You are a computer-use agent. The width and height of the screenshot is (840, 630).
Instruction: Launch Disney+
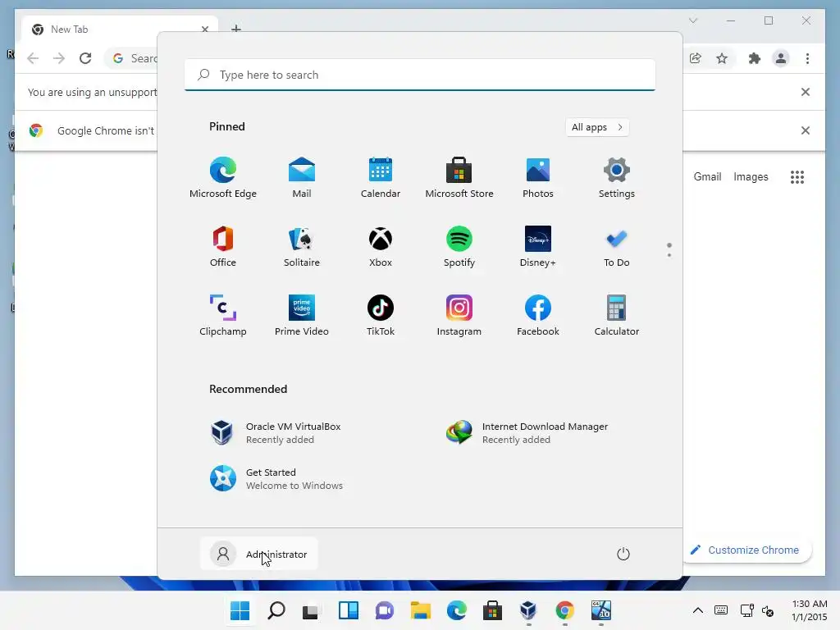538,246
